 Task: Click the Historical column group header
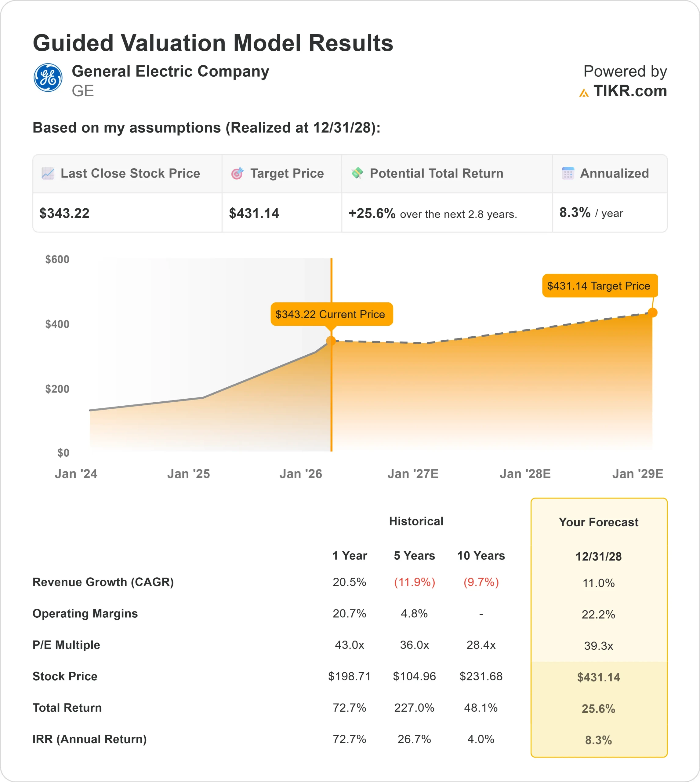click(416, 521)
